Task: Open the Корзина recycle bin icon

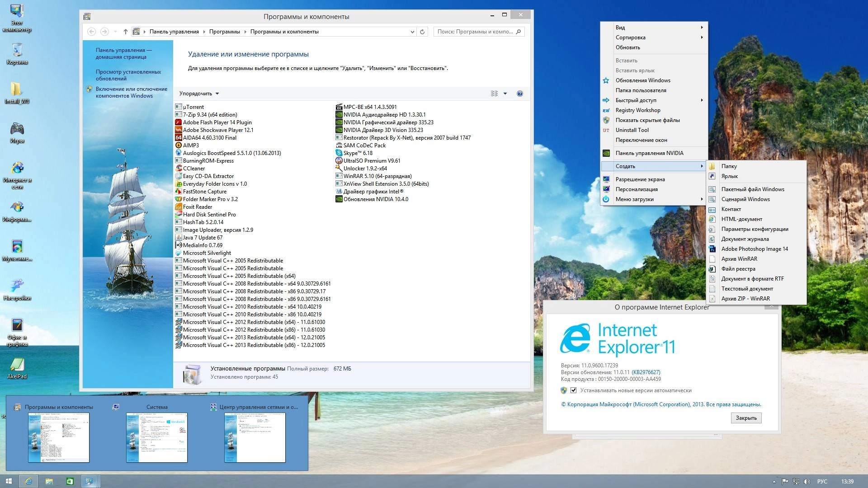Action: point(17,54)
